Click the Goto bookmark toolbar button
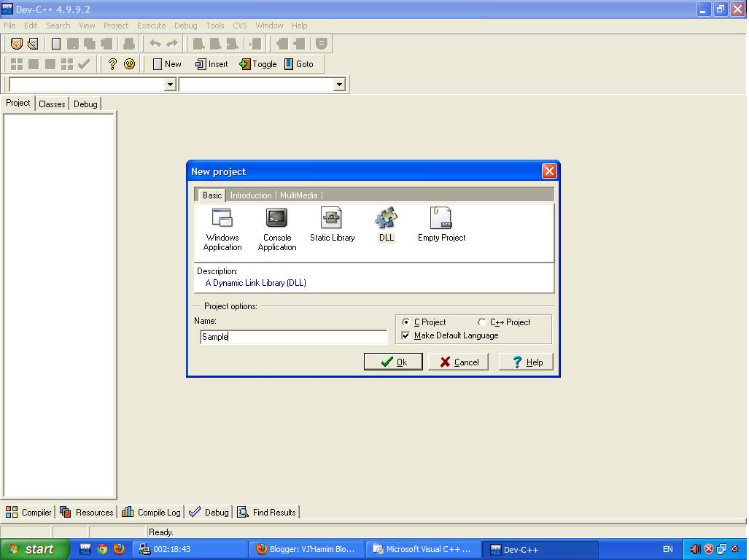 coord(299,64)
